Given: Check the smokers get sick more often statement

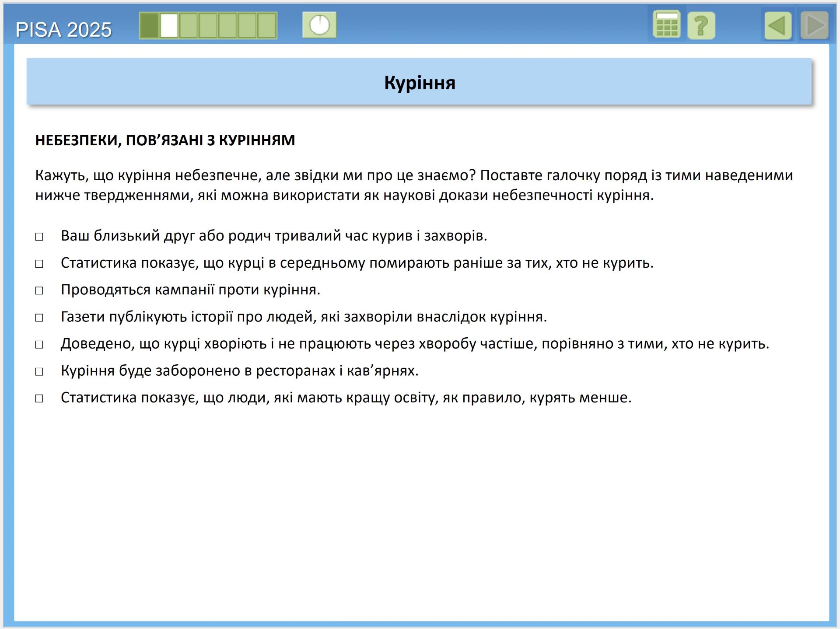Looking at the screenshot, I should (x=39, y=345).
